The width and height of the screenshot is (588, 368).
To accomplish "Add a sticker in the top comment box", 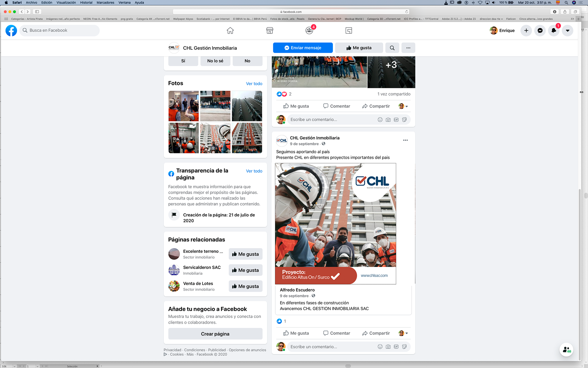I will point(404,120).
